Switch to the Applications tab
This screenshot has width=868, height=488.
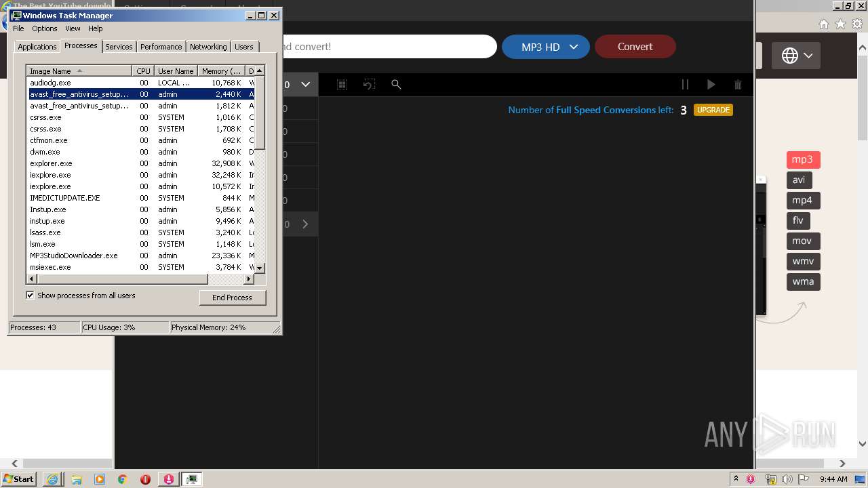coord(37,47)
